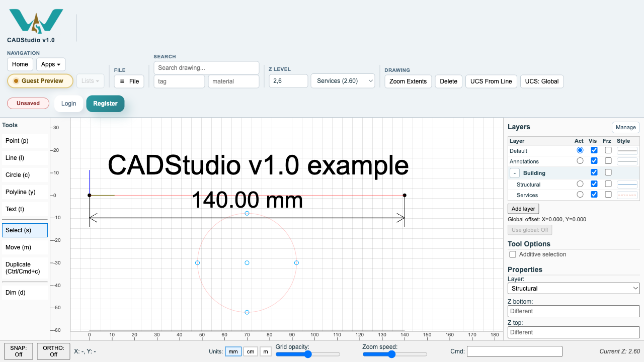
Task: Collapse the Building layer group
Action: [515, 173]
